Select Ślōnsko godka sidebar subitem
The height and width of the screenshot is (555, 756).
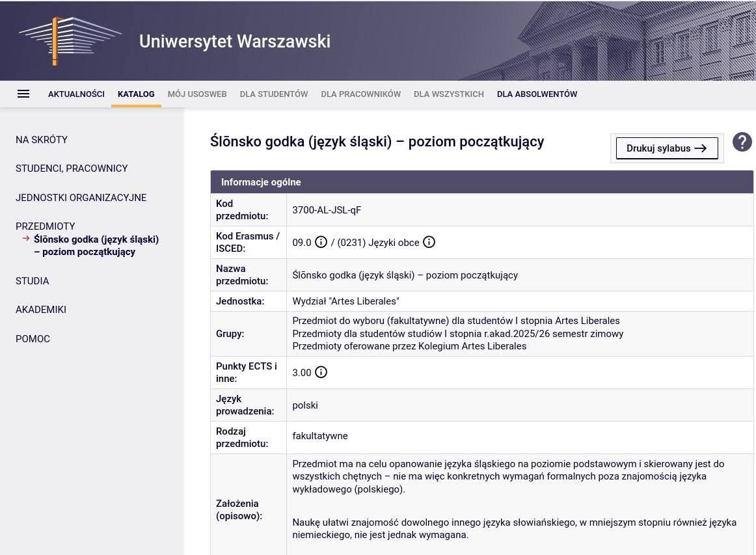96,245
